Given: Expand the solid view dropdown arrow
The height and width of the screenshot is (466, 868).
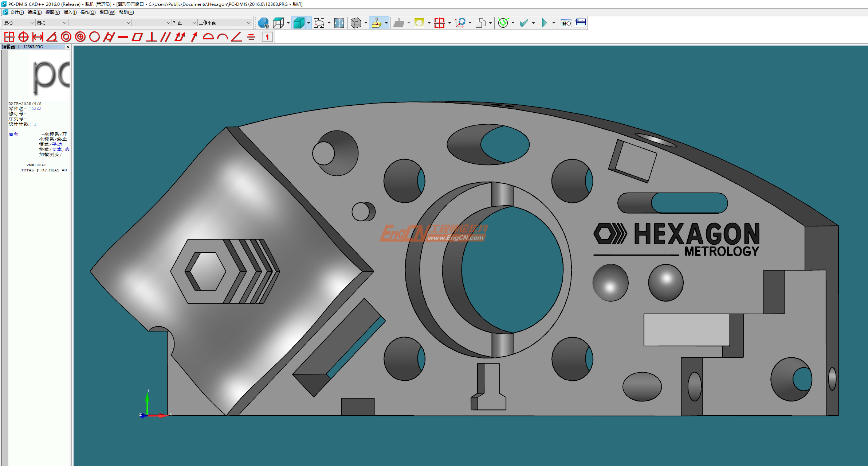Looking at the screenshot, I should pos(309,23).
